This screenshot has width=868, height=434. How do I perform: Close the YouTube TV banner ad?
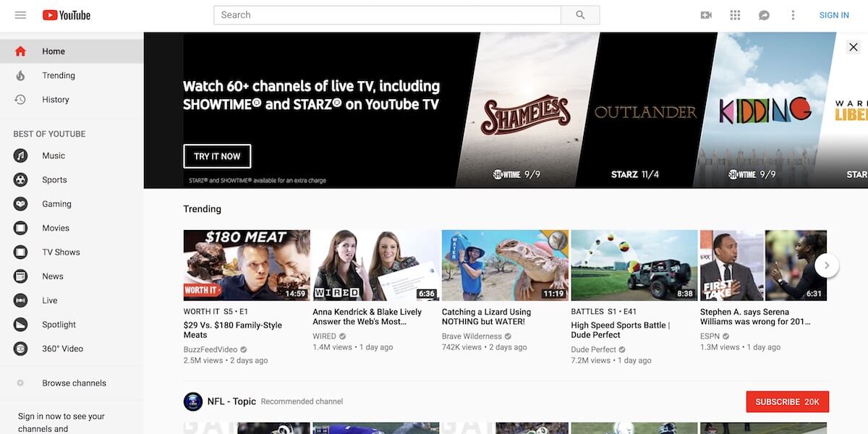coord(854,47)
